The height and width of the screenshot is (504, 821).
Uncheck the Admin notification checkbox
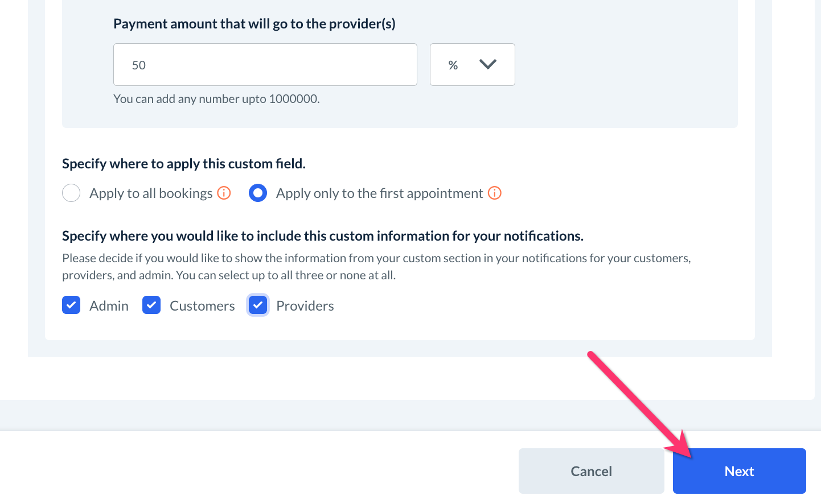tap(71, 305)
